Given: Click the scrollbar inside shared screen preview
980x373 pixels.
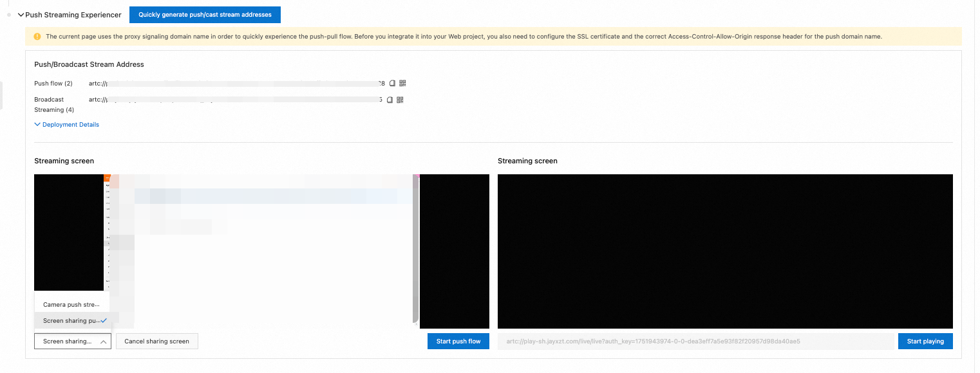Looking at the screenshot, I should click(x=416, y=248).
